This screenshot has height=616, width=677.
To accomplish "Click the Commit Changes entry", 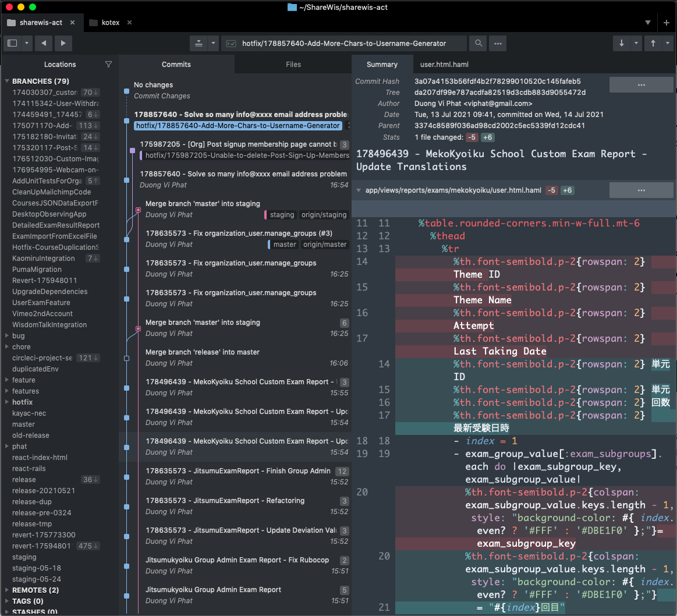I will tap(162, 96).
